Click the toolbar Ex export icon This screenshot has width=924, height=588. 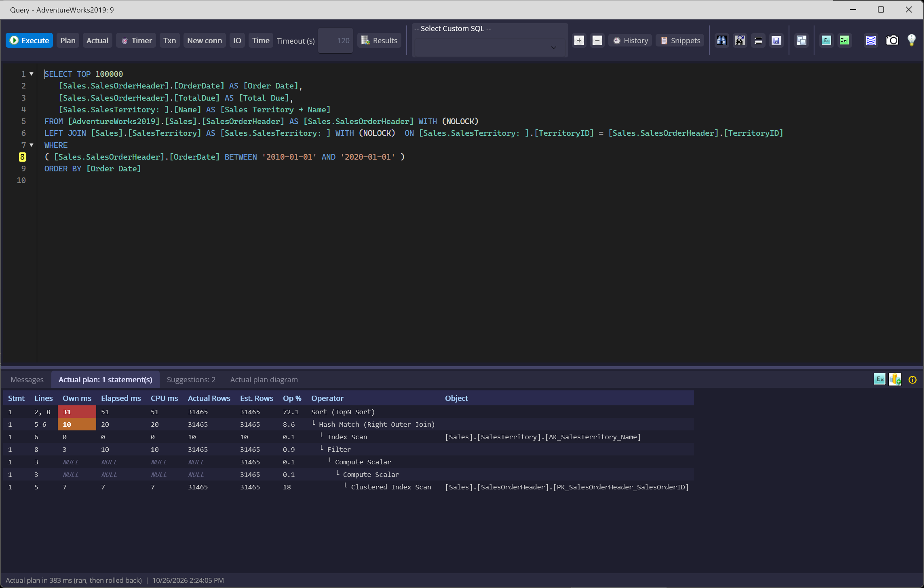coord(827,40)
